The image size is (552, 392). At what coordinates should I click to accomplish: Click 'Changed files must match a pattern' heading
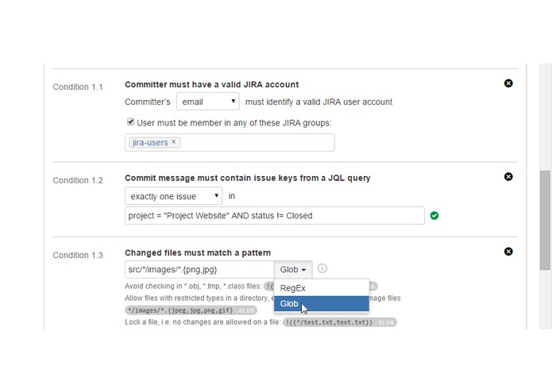tap(198, 253)
